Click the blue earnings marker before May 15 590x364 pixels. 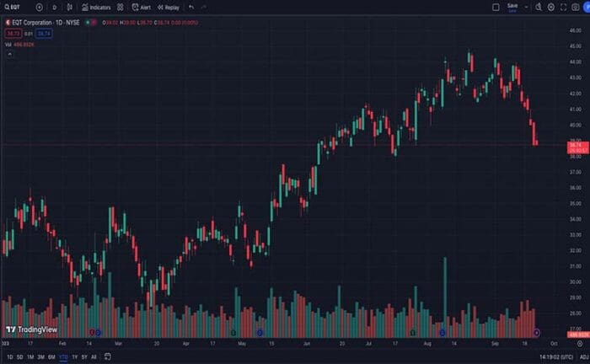point(260,333)
